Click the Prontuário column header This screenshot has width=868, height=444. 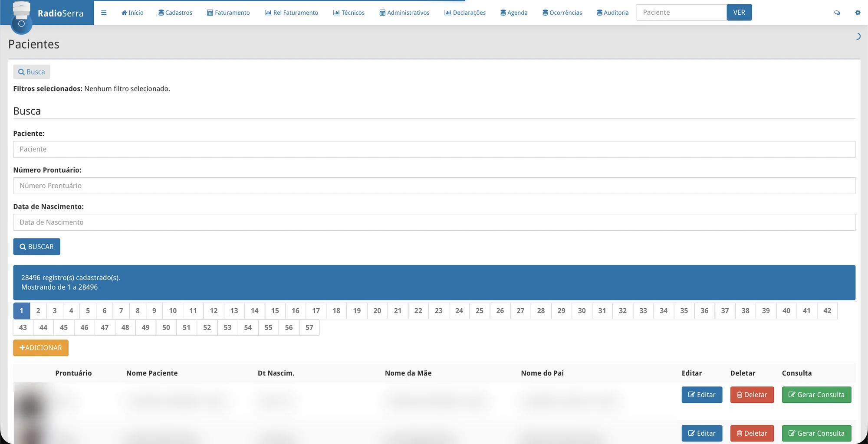[73, 373]
